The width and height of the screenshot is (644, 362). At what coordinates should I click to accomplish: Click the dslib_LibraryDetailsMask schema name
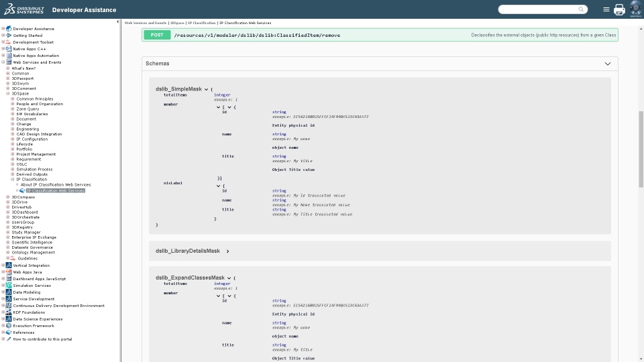tap(188, 251)
